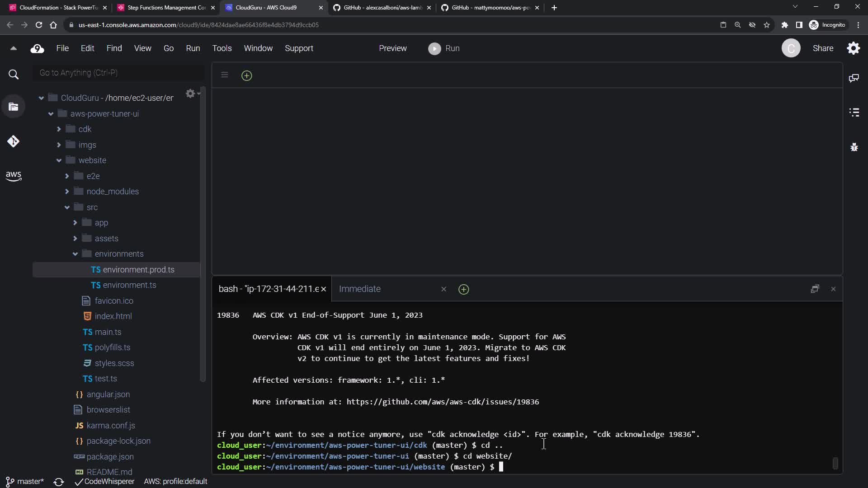Expand the cdk folder

pyautogui.click(x=59, y=129)
